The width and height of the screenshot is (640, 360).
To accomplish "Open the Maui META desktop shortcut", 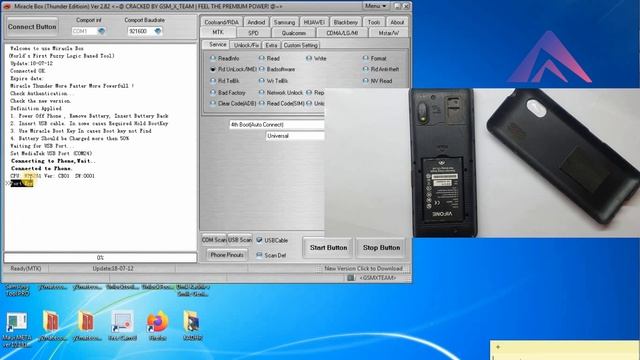I will coord(17,329).
